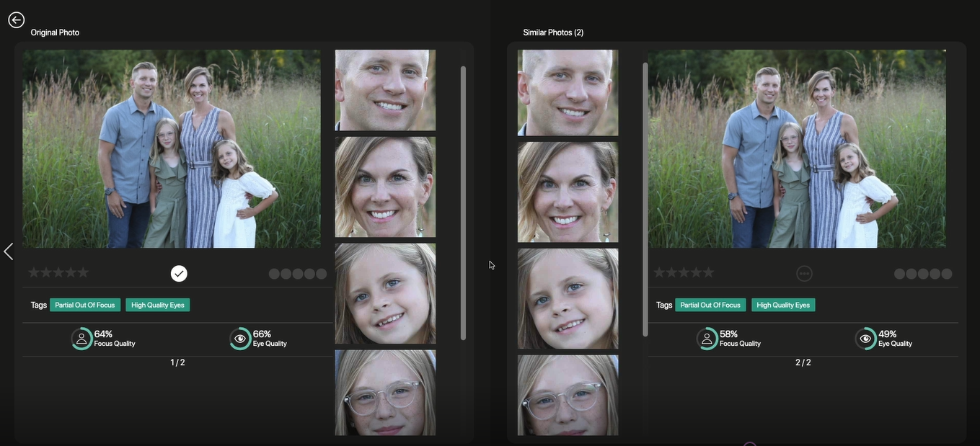Click similar photo's High Quality Eyes tag
The image size is (980, 446).
click(783, 305)
